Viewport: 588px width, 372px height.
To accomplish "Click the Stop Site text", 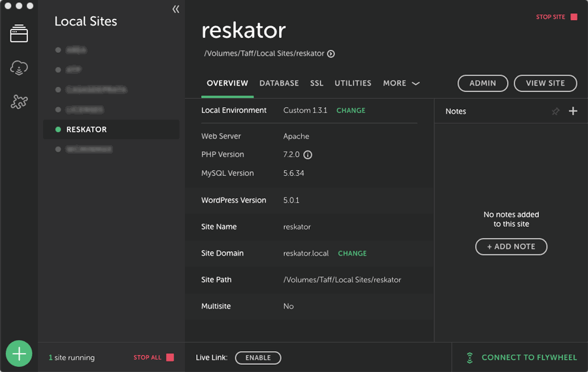I will click(550, 17).
